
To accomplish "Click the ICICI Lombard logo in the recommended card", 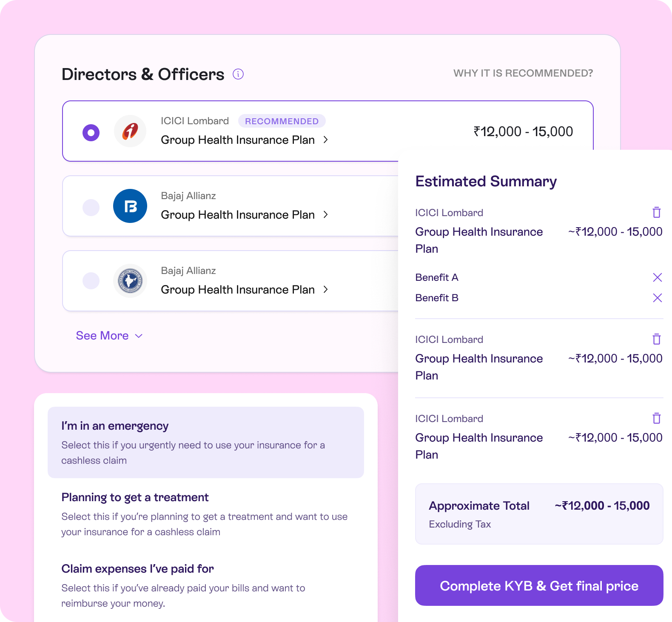I will pyautogui.click(x=130, y=131).
